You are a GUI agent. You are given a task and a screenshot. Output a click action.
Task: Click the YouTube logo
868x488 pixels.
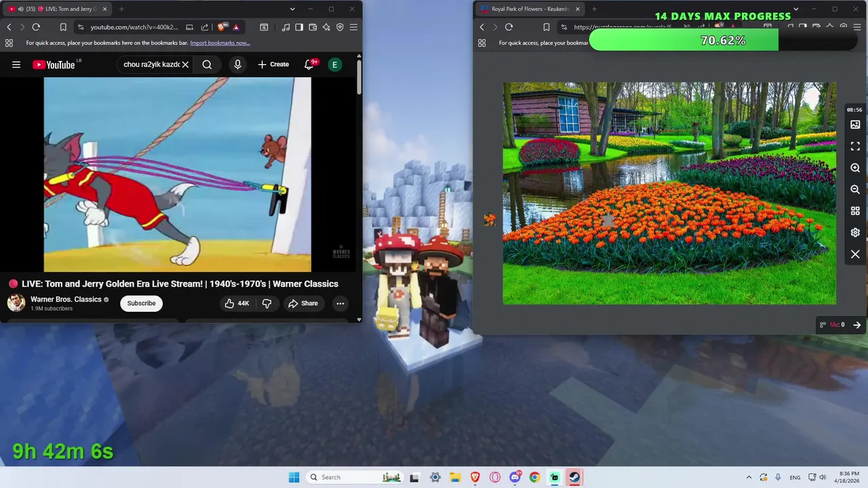tap(54, 64)
